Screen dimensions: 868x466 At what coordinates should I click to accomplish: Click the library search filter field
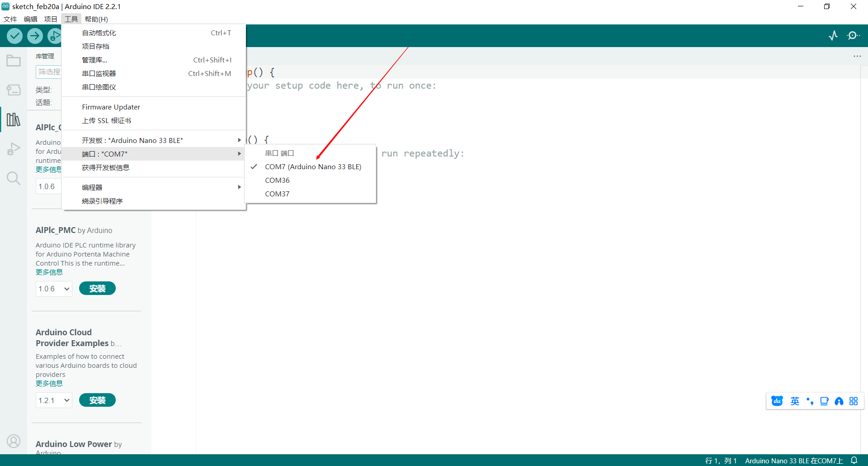48,72
